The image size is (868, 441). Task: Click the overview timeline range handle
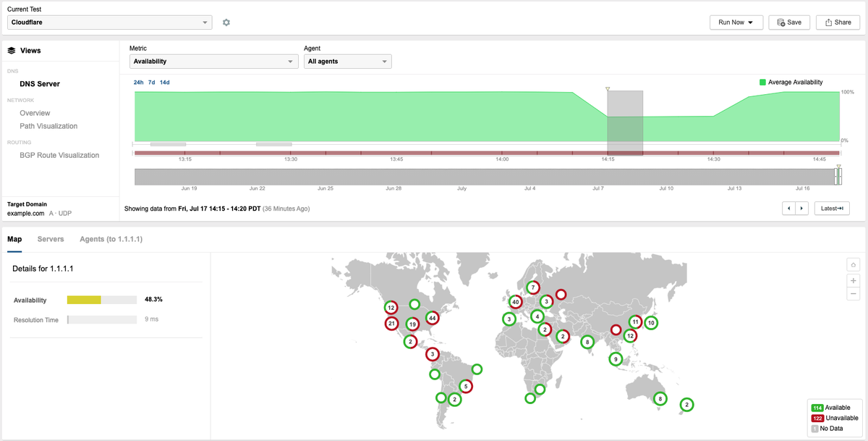[x=839, y=175]
